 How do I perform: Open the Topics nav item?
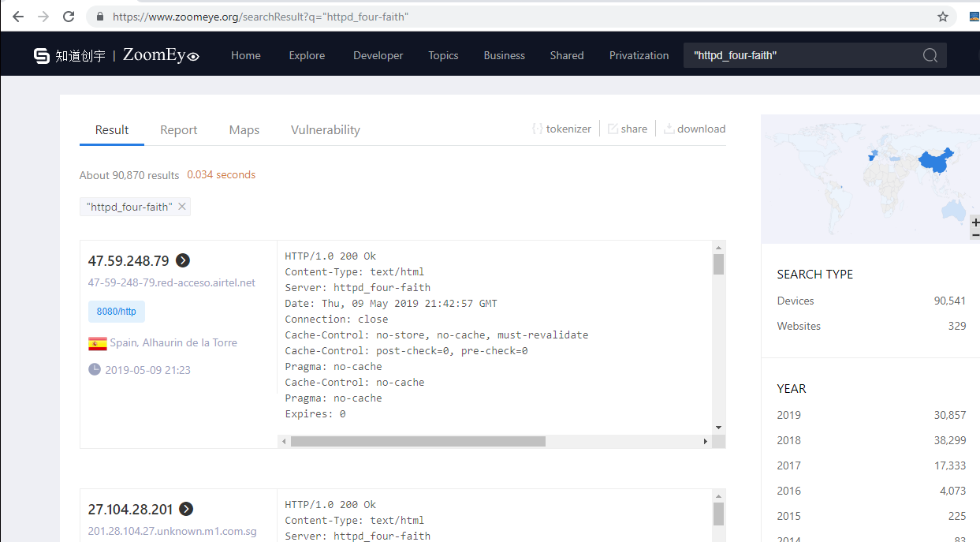443,55
